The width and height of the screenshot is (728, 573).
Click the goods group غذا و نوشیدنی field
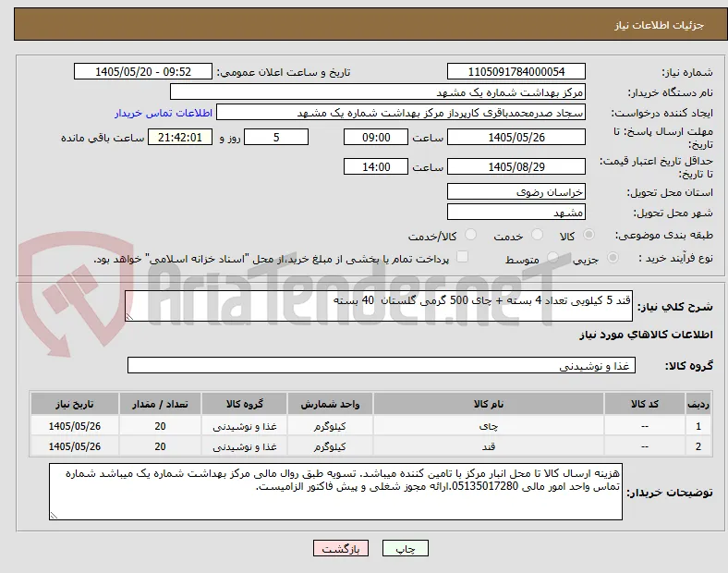click(382, 365)
